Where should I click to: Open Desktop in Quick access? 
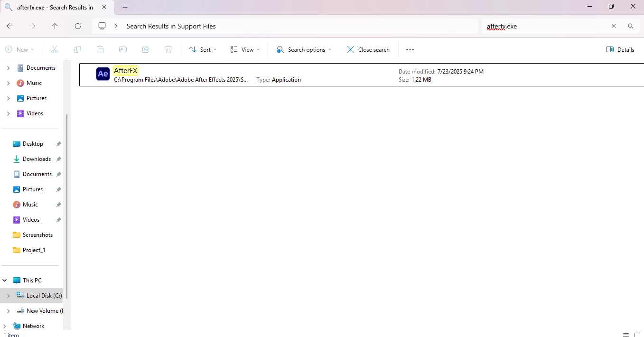pyautogui.click(x=33, y=144)
